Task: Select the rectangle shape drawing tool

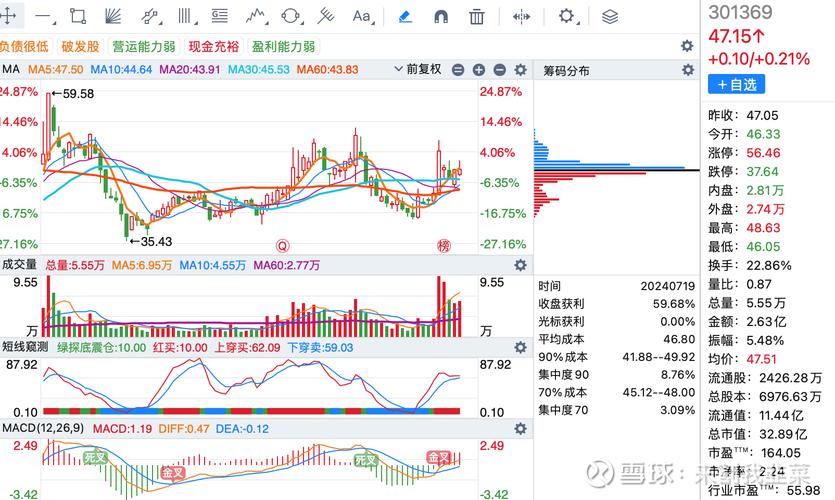Action: coord(78,16)
